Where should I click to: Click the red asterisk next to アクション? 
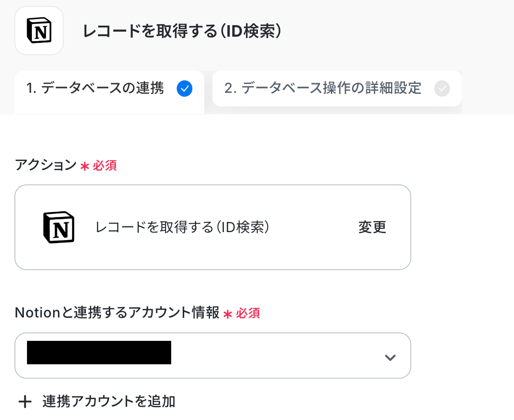click(x=84, y=166)
